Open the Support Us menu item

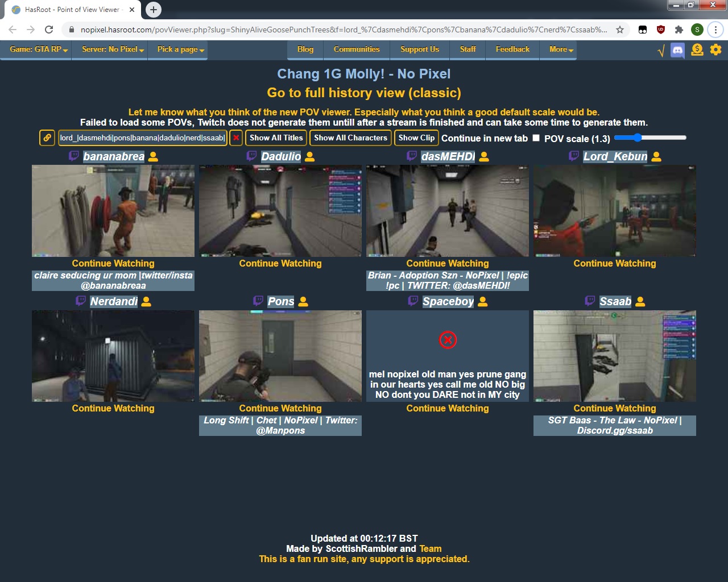pyautogui.click(x=420, y=49)
